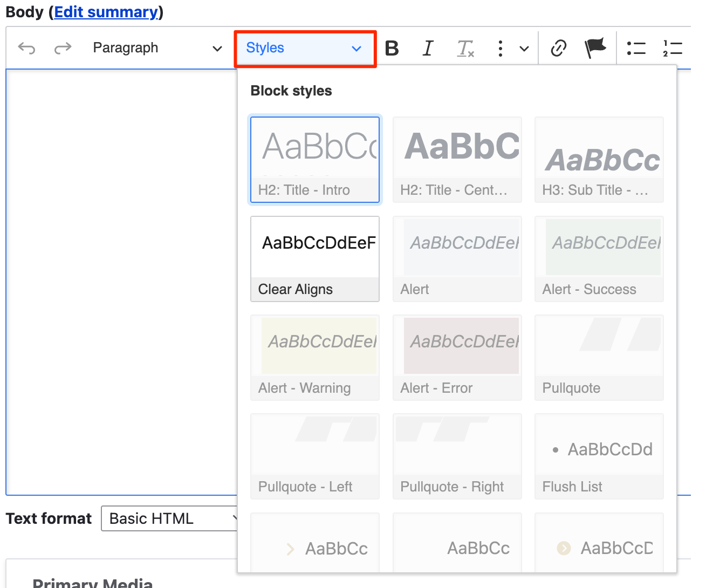The image size is (713, 588).
Task: Select the Alert - Success style
Action: (599, 259)
